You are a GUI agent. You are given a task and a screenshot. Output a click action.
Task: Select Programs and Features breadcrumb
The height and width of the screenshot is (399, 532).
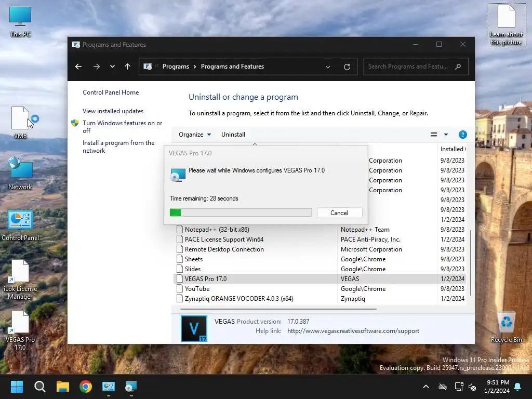pyautogui.click(x=232, y=66)
